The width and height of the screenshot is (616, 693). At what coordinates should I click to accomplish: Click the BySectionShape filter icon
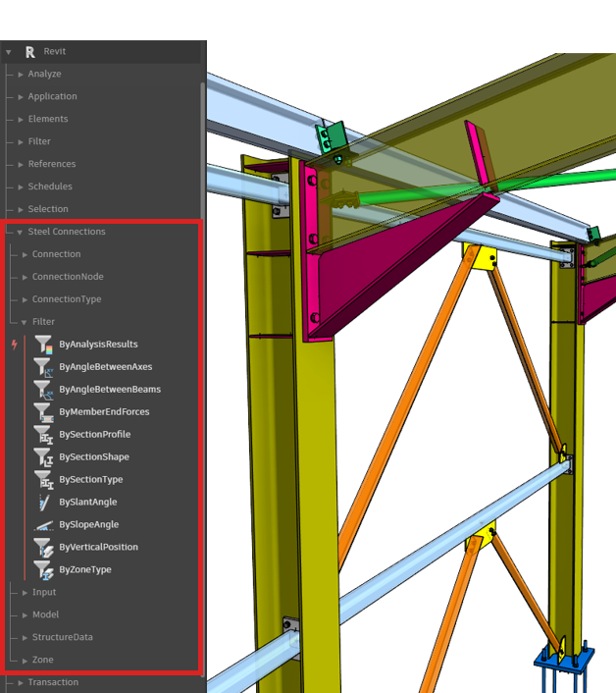(x=44, y=457)
